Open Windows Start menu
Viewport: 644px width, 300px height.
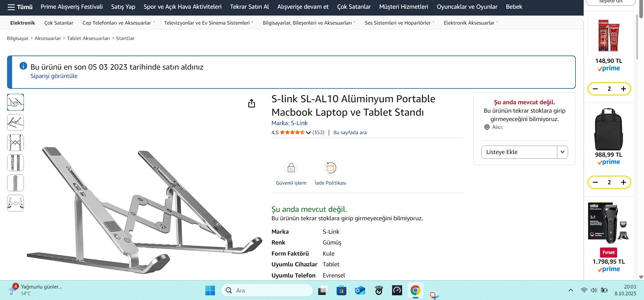(210, 290)
